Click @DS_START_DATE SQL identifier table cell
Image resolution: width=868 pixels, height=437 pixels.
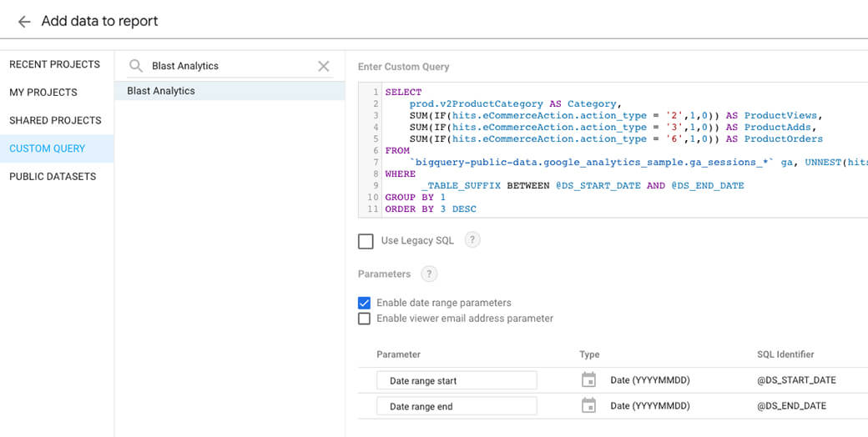pyautogui.click(x=796, y=380)
